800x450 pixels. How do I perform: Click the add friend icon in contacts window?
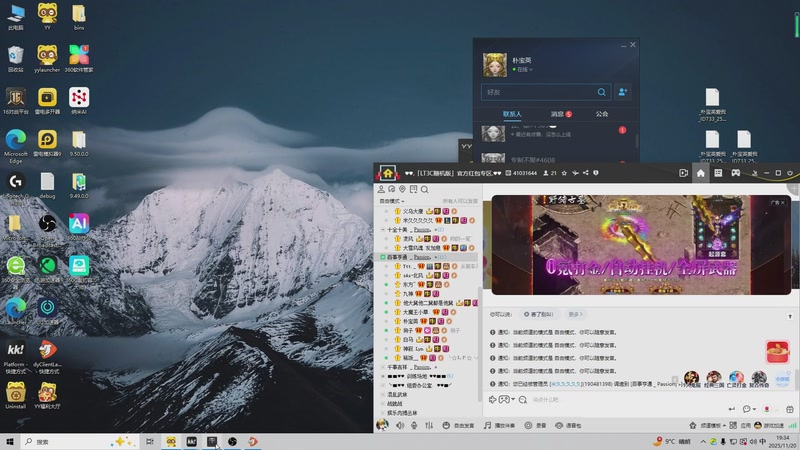(x=623, y=92)
